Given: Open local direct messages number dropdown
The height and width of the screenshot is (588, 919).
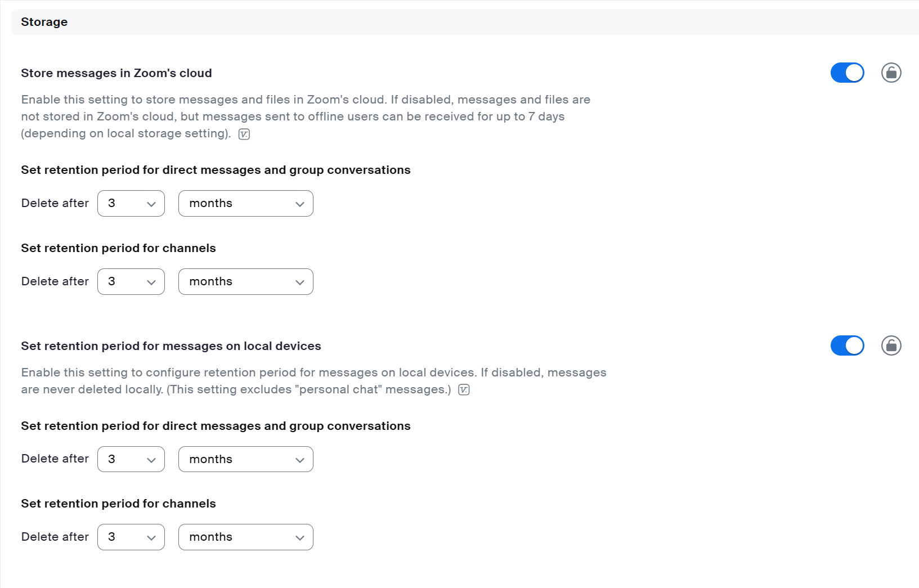Looking at the screenshot, I should pos(131,459).
